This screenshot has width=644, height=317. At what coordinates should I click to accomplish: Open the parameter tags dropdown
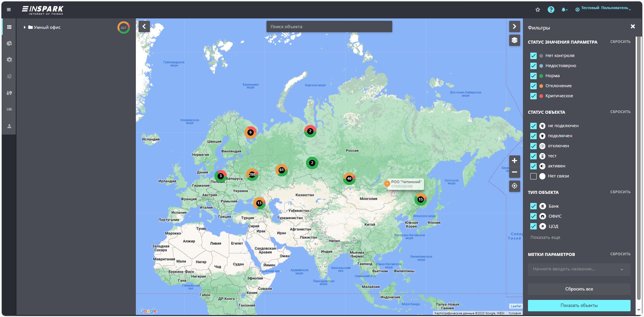[x=579, y=269]
